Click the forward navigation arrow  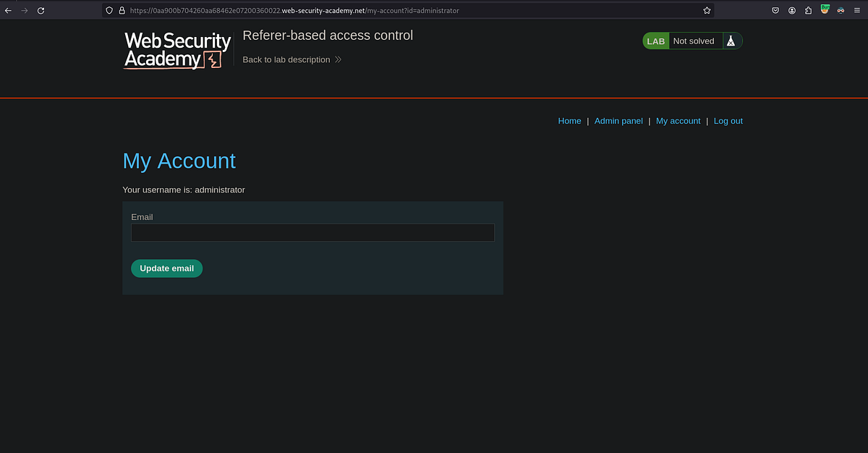pos(25,10)
